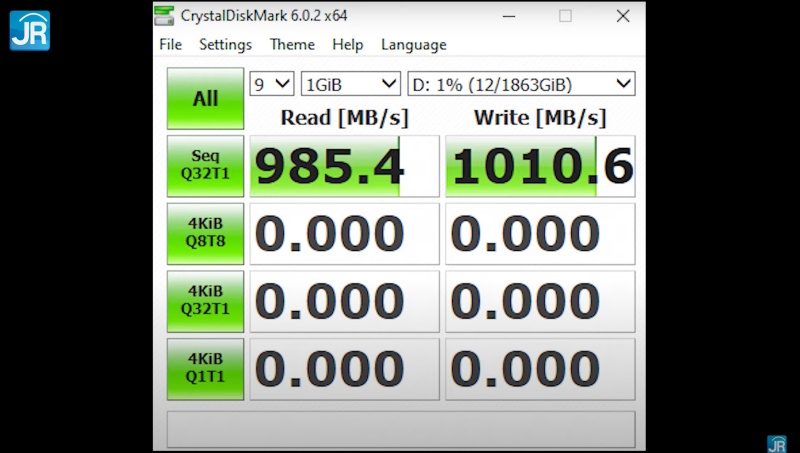Click the CrystalDiskMark title bar app icon
The width and height of the screenshot is (800, 453).
[x=164, y=16]
